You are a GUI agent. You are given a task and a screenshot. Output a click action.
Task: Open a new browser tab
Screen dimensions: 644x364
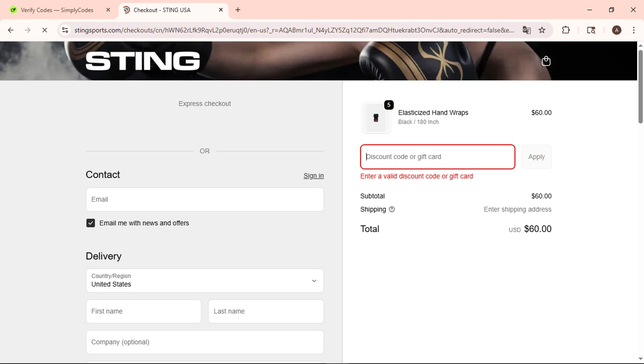point(238,10)
